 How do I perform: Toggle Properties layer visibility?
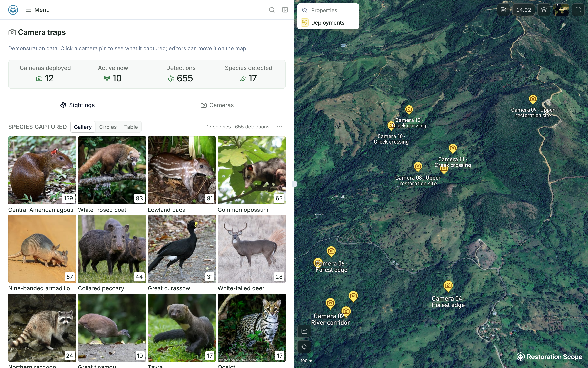point(328,10)
